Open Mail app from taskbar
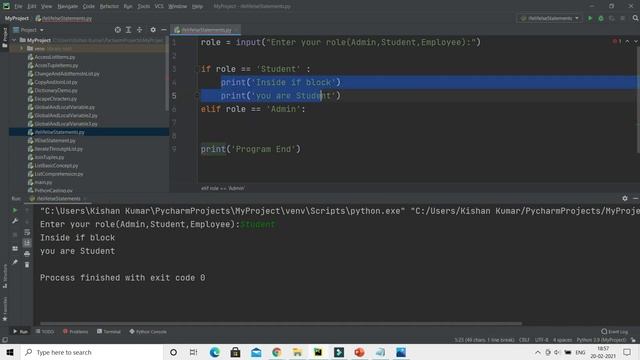This screenshot has width=640, height=360. click(256, 352)
